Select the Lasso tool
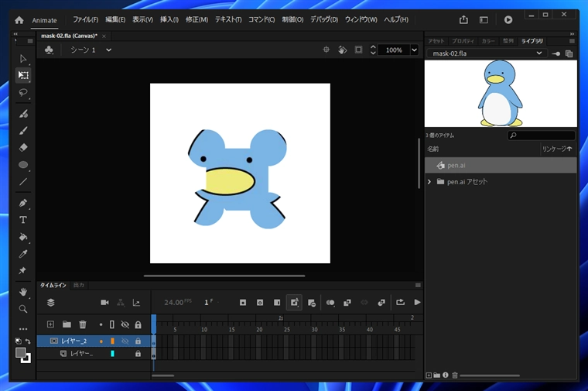 point(23,92)
